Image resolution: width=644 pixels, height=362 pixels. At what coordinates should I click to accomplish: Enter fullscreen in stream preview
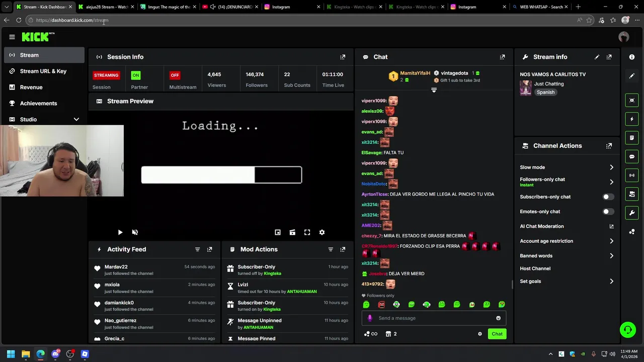(x=307, y=232)
